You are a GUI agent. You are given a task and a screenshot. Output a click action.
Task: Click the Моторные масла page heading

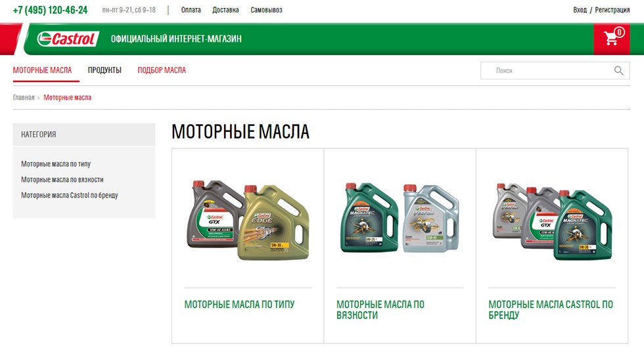(x=241, y=132)
